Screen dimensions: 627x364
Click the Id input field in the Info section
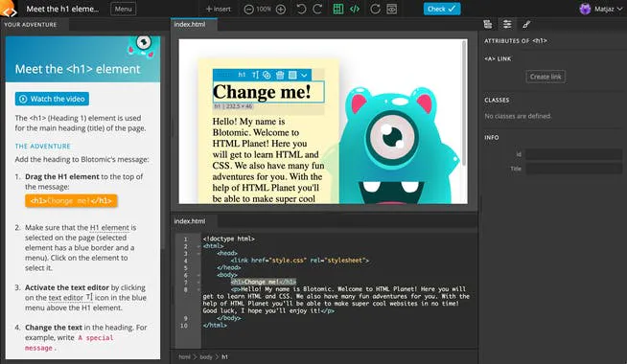click(x=573, y=154)
